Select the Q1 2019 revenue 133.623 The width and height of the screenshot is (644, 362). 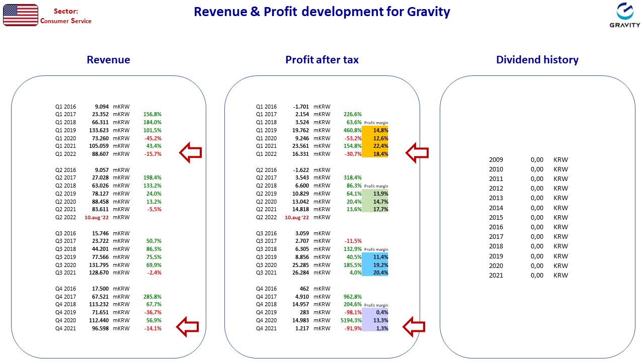click(99, 130)
